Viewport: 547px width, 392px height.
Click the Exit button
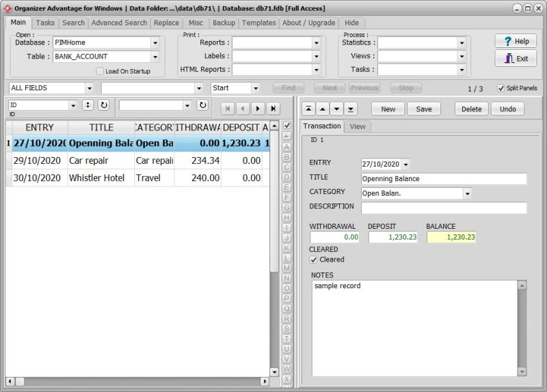pyautogui.click(x=516, y=59)
